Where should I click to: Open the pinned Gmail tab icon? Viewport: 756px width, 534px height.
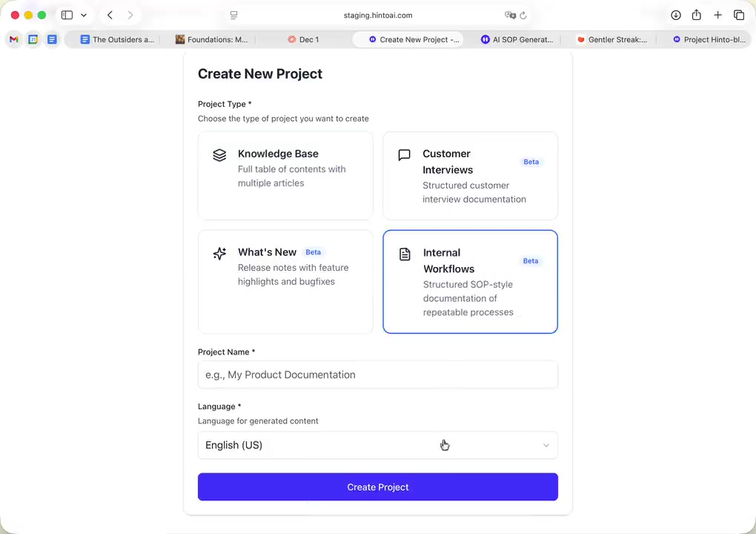[14, 39]
